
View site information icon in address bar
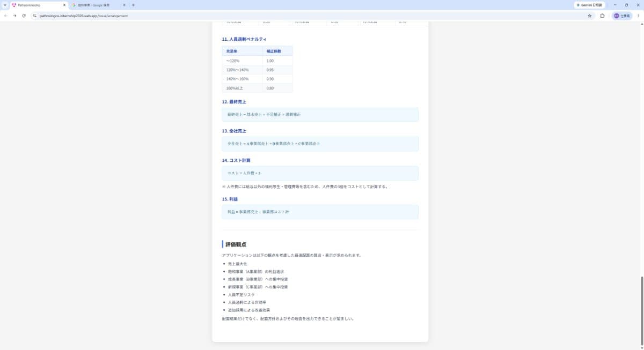point(34,16)
